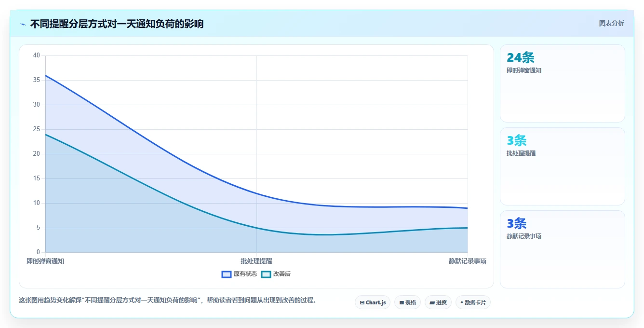
Task: Click the 原有状态 legend label
Action: (245, 274)
